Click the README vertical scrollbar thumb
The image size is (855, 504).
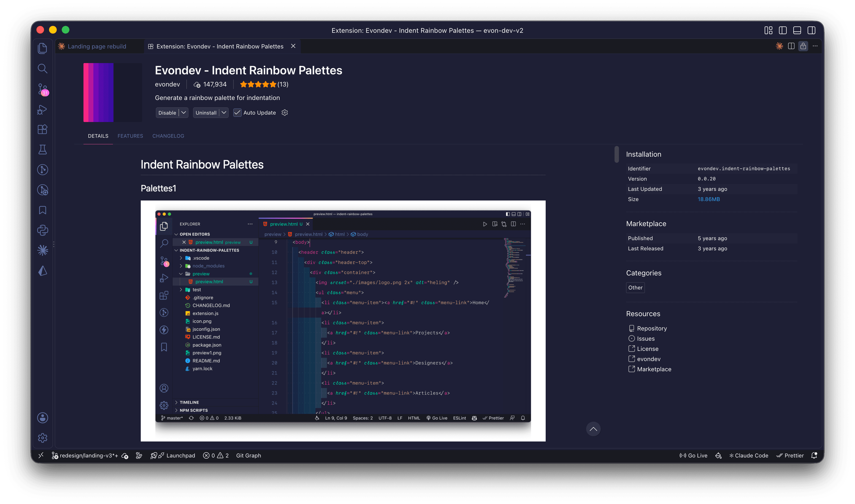point(616,154)
